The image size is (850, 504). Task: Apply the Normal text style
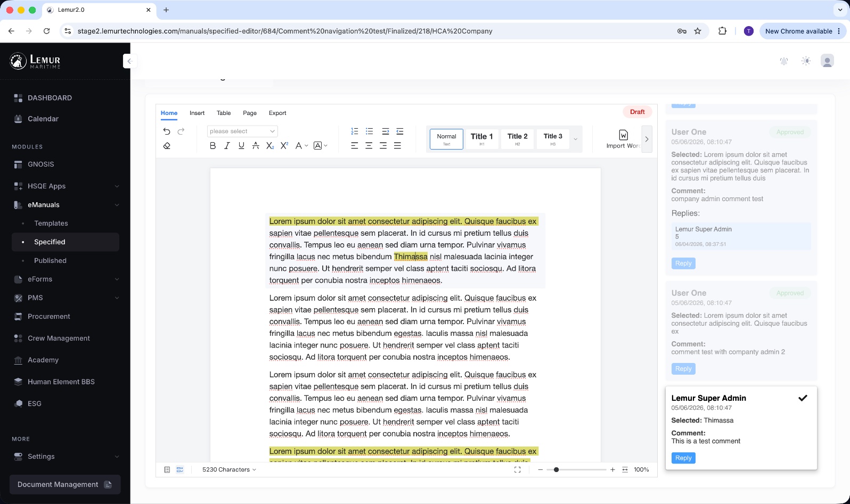click(446, 139)
